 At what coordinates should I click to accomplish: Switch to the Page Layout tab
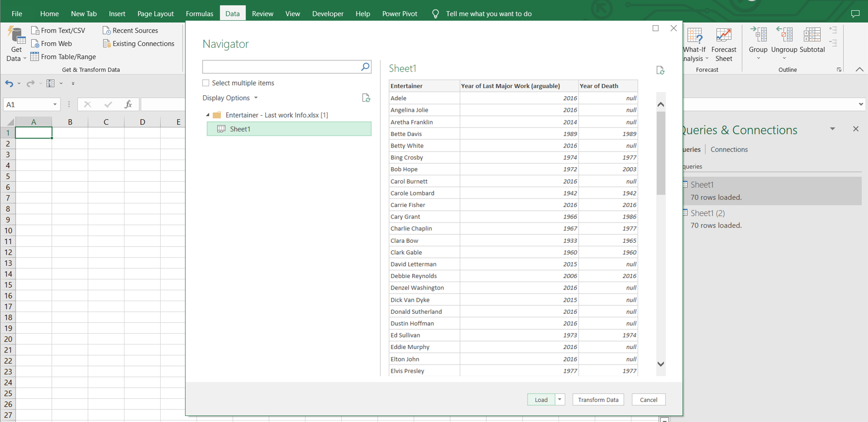pyautogui.click(x=155, y=14)
